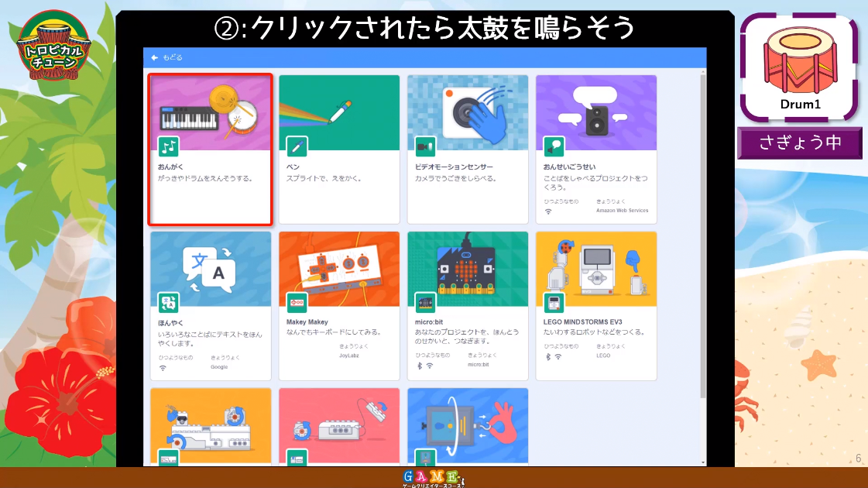Click the pen badge icon on ペン card

pos(297,147)
